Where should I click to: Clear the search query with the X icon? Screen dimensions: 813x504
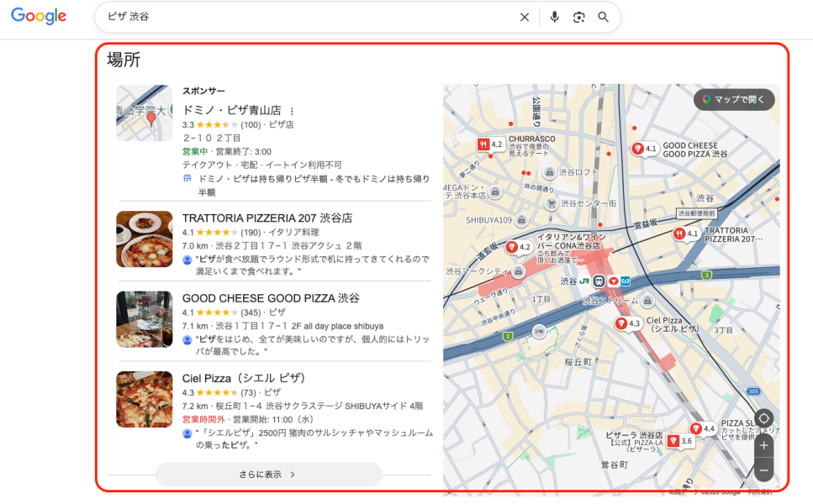[524, 17]
